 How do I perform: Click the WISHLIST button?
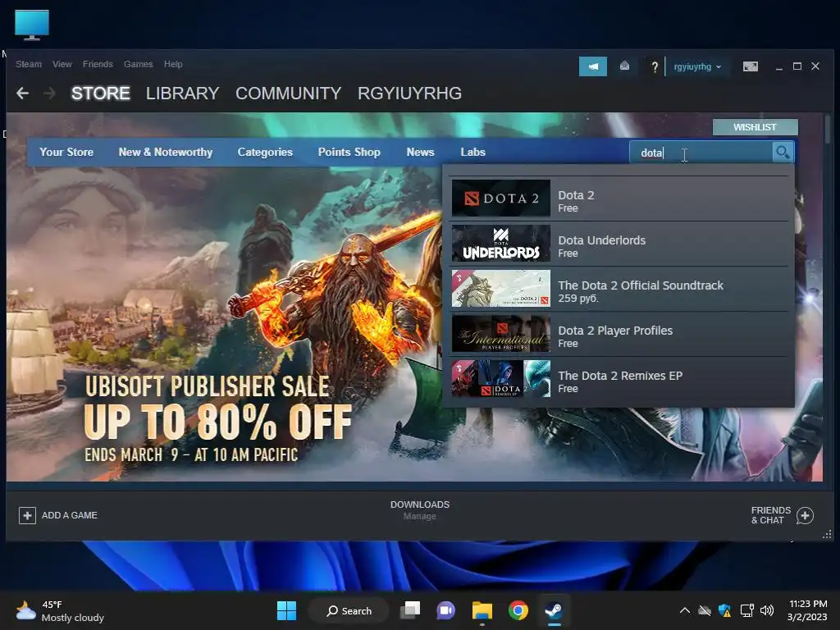pyautogui.click(x=755, y=127)
